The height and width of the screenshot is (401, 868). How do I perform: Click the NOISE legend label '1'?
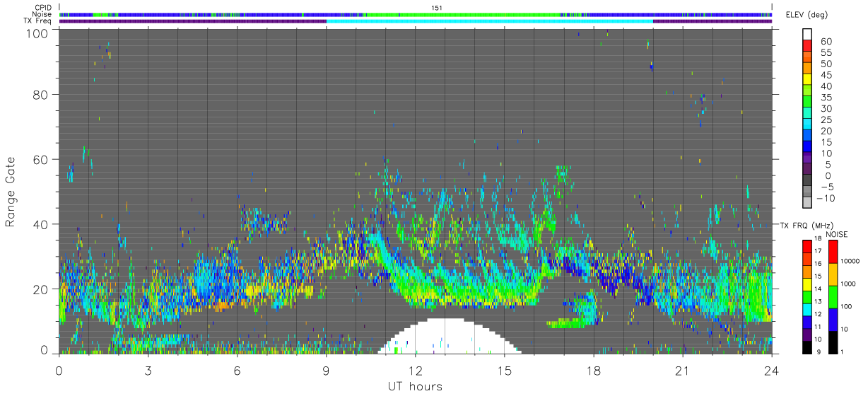842,351
